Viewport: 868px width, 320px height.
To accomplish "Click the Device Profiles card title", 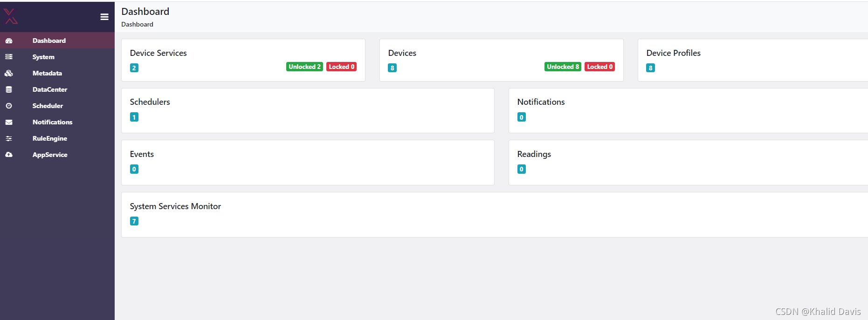I will coord(674,53).
